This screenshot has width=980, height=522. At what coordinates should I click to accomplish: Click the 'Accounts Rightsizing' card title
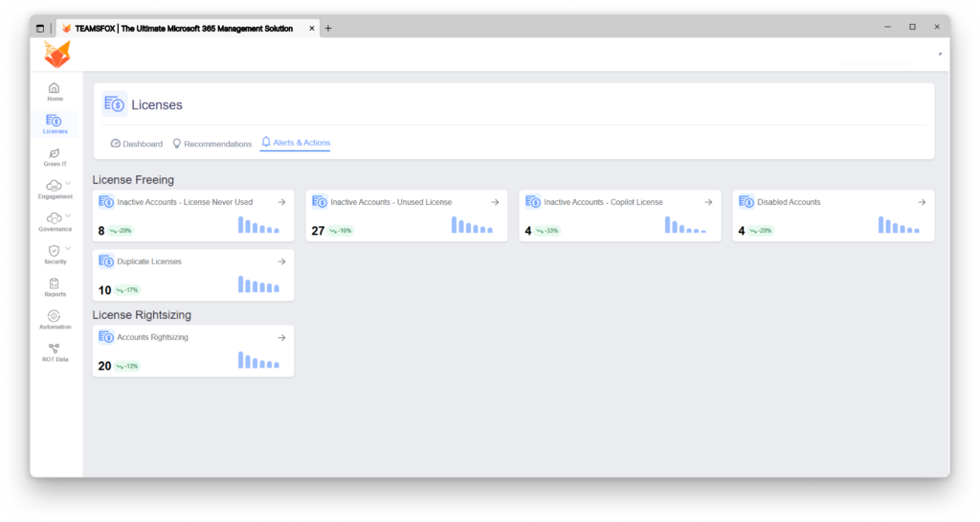point(152,337)
